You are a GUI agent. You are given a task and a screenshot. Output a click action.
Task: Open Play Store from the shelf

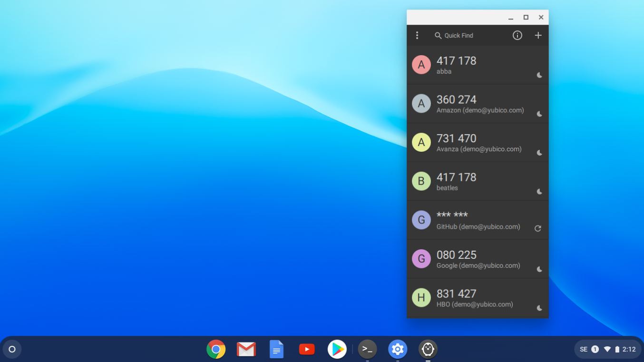337,349
